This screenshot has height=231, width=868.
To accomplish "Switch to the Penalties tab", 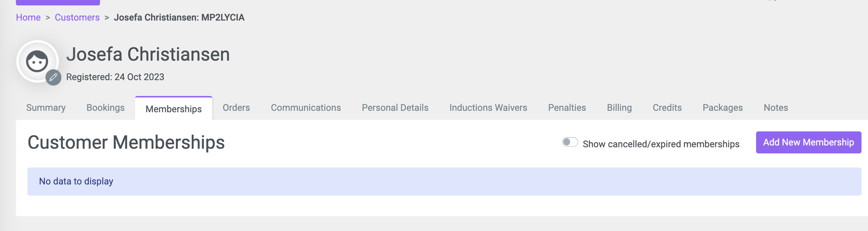I will pyautogui.click(x=567, y=108).
